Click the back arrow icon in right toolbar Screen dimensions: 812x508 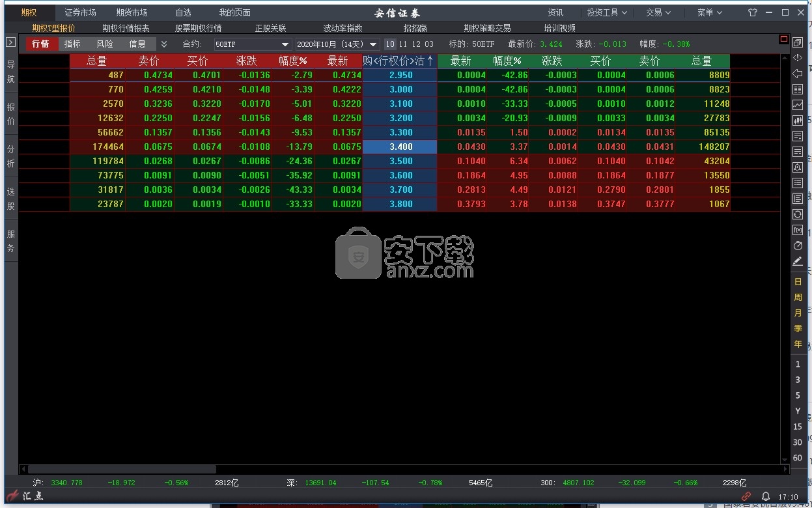pyautogui.click(x=798, y=74)
